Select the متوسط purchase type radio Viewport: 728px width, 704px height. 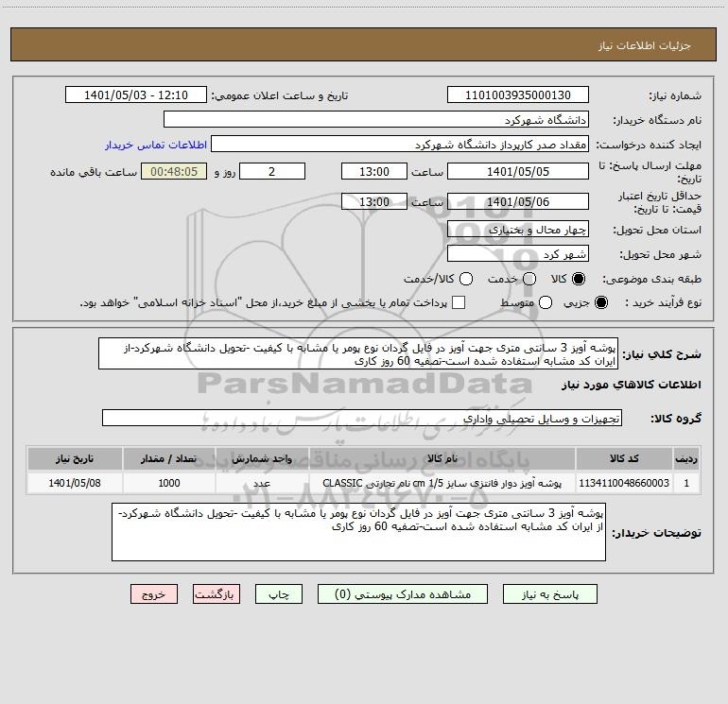coord(546,302)
